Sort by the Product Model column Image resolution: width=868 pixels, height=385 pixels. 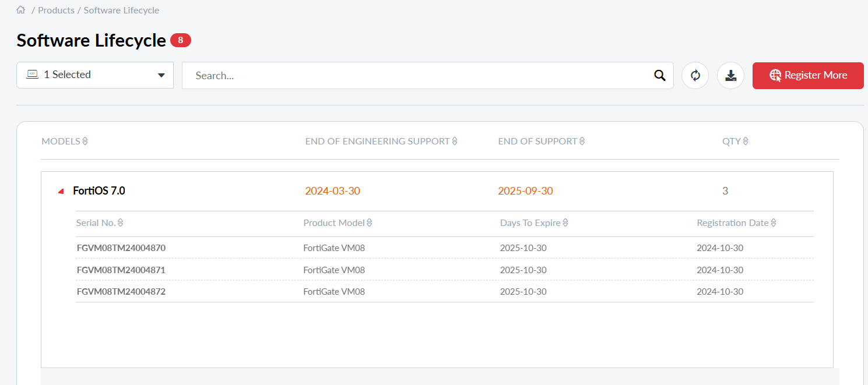tap(338, 223)
